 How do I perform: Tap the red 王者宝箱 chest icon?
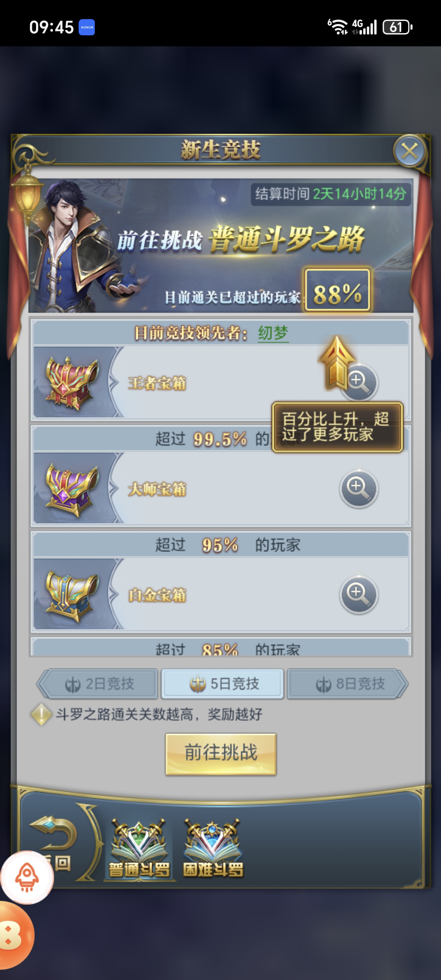tap(71, 383)
